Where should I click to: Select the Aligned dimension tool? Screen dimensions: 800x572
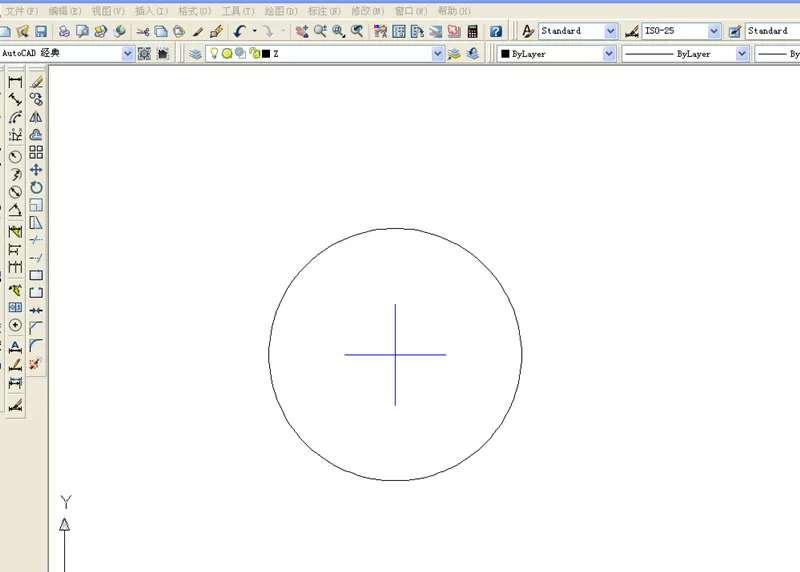tap(15, 100)
